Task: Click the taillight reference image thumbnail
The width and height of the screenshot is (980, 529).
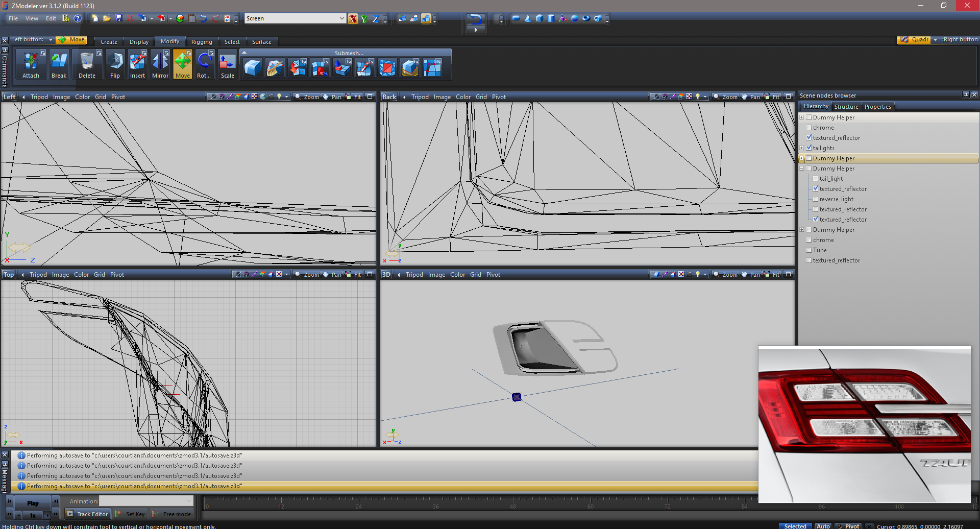Action: coord(864,424)
